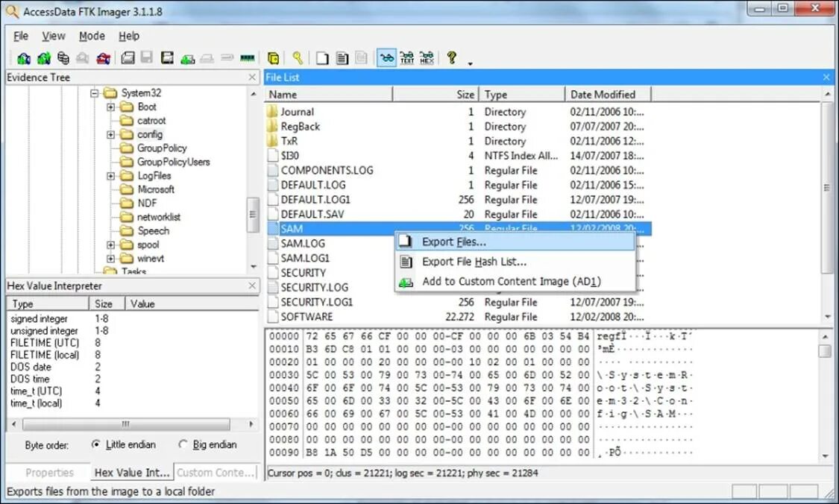Screen dimensions: 839x504
Task: Click hex viewer scroll down arrow
Action: 825,456
